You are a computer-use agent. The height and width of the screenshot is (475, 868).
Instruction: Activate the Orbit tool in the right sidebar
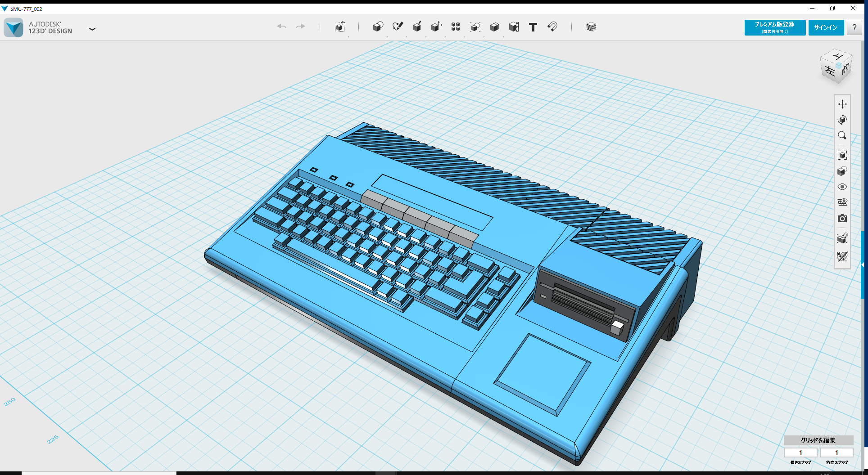click(x=842, y=119)
